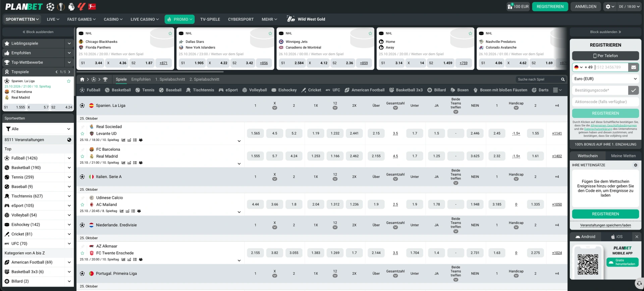Screen dimensions: 644x291
Task: Toggle favorite star for Udinese Calcio match
Action: (x=83, y=205)
